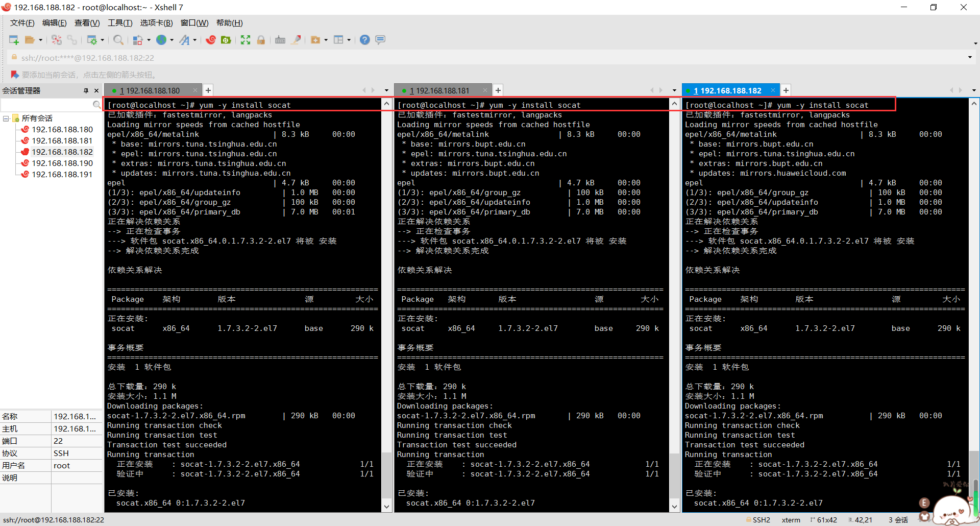980x526 pixels.
Task: Expand dropdown next to new folder icon
Action: tap(326, 40)
